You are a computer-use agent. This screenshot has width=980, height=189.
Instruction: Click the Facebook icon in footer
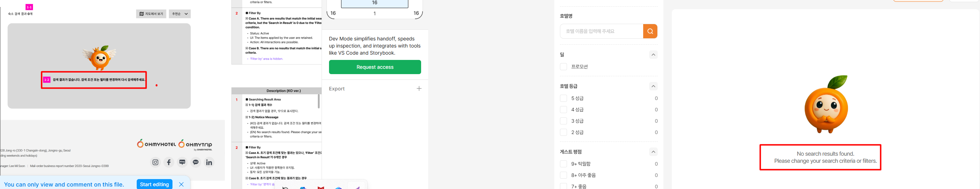169,162
